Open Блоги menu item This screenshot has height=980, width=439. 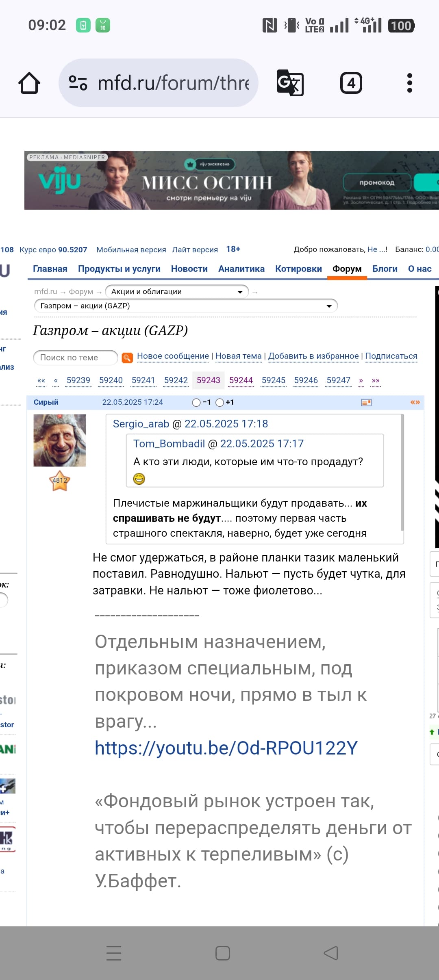tap(385, 269)
